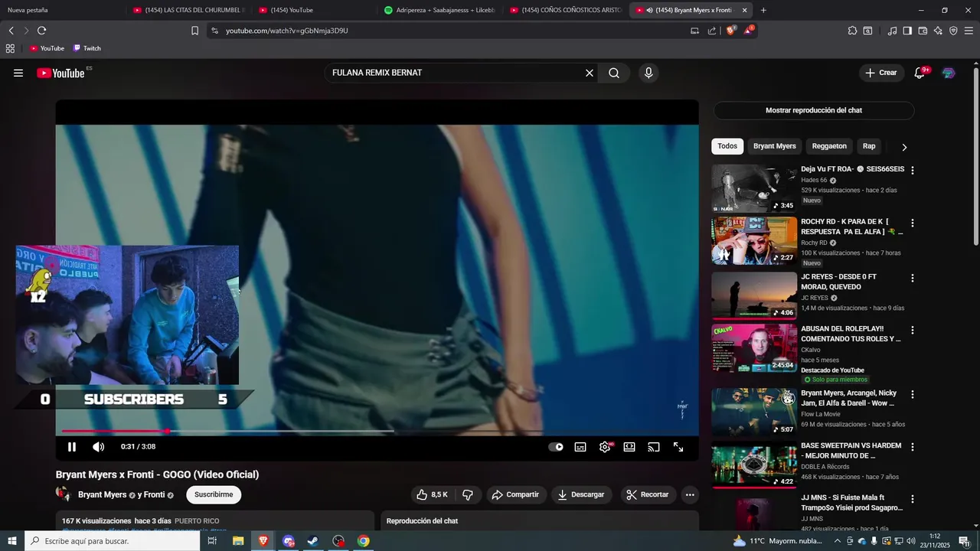The height and width of the screenshot is (551, 980).
Task: Open the Twitch bookmark
Action: tap(87, 48)
